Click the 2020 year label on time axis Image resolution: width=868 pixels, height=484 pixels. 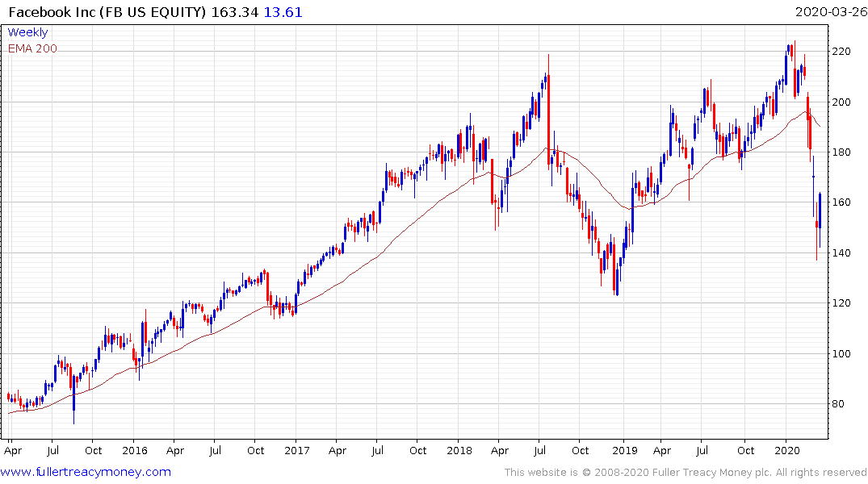tap(787, 450)
